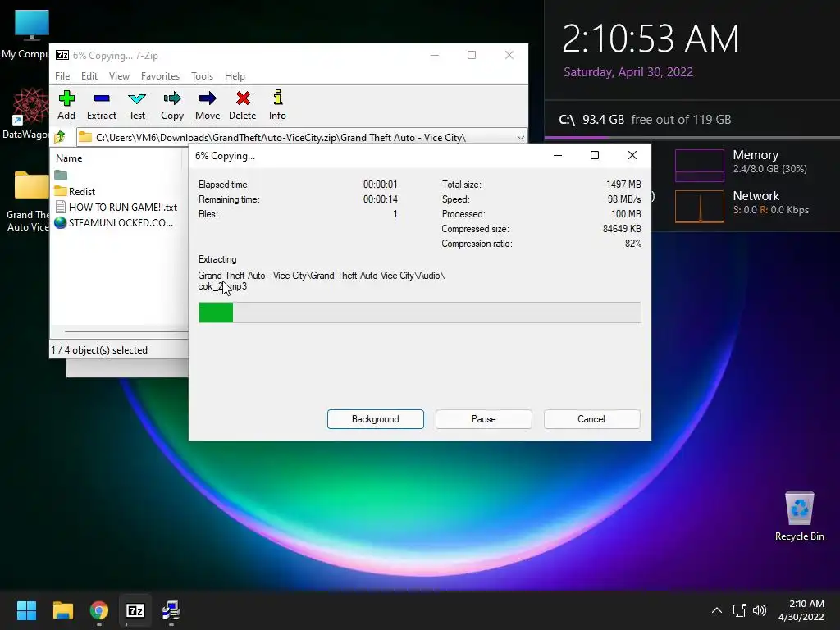Click the Saturday, April 30, 2022 date text
The image size is (840, 630).
point(628,72)
